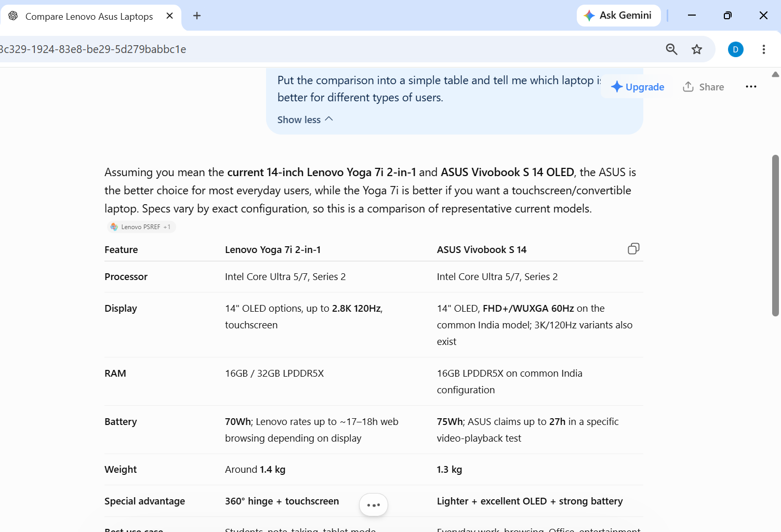This screenshot has height=532, width=781.
Task: Collapse the prompt with Show less
Action: tap(305, 119)
